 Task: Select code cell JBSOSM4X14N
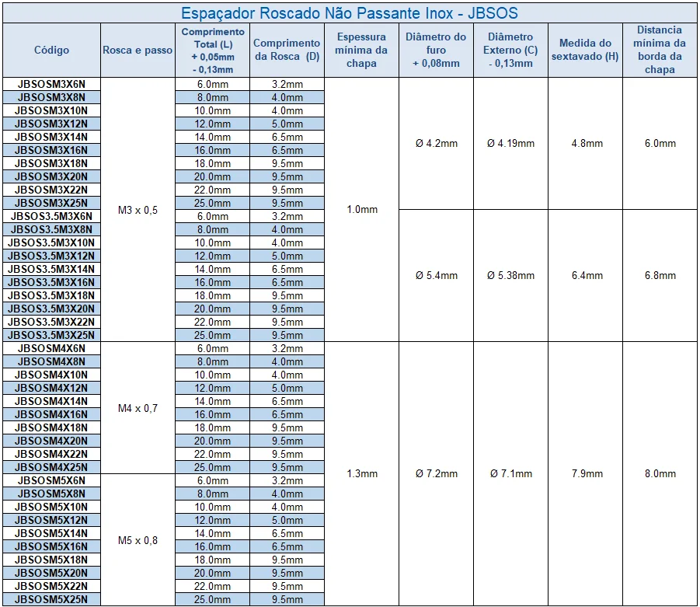tap(52, 401)
